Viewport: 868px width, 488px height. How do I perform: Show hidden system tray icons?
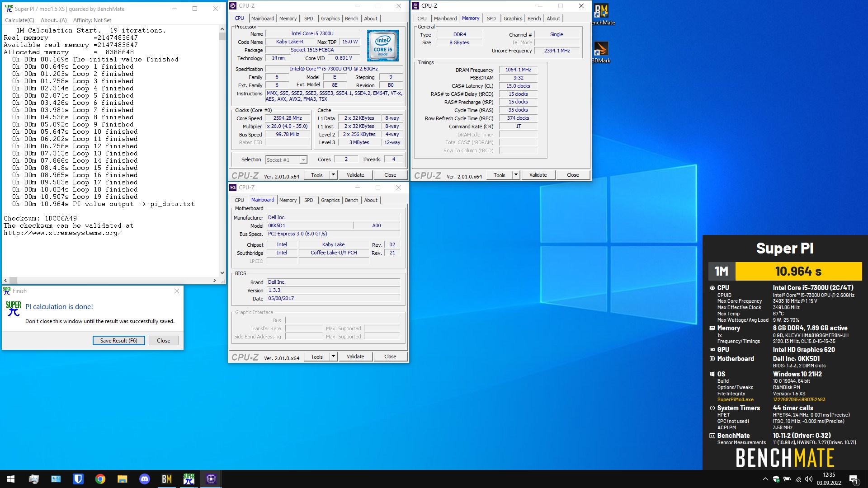click(x=765, y=479)
